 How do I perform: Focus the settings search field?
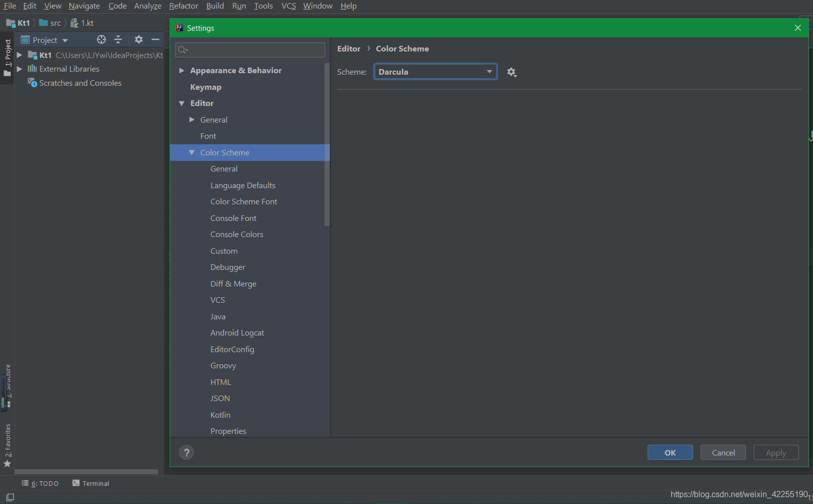click(x=250, y=50)
